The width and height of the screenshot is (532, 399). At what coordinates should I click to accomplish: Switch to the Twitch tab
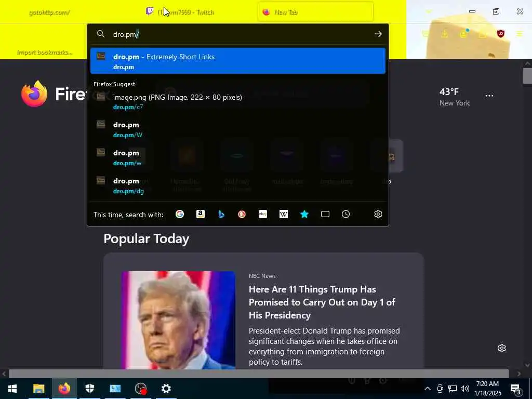(185, 12)
